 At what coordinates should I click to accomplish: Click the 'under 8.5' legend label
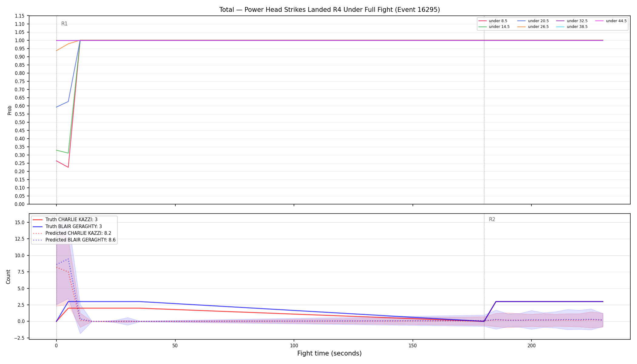click(x=498, y=21)
